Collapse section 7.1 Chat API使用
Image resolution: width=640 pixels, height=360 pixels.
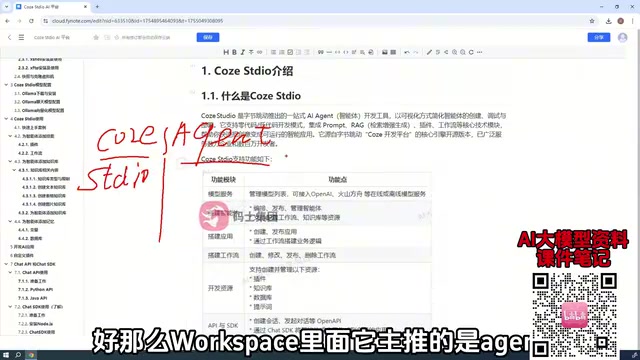10,272
